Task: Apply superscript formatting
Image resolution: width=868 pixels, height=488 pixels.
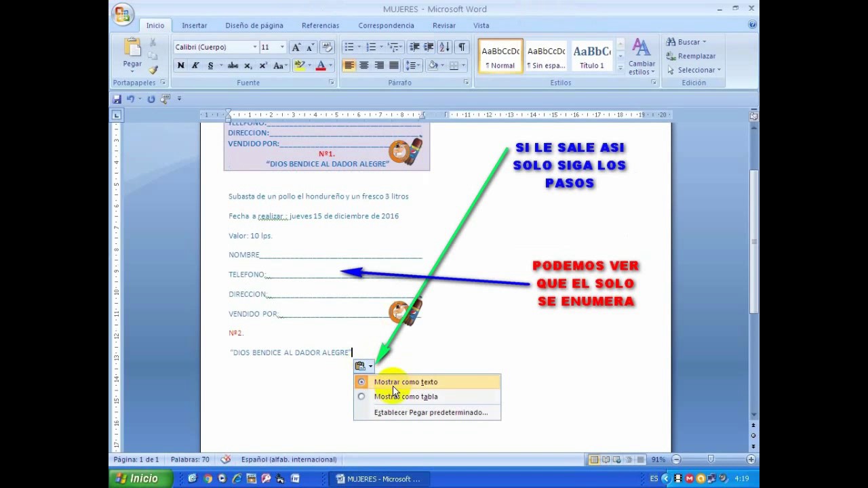Action: (x=262, y=66)
